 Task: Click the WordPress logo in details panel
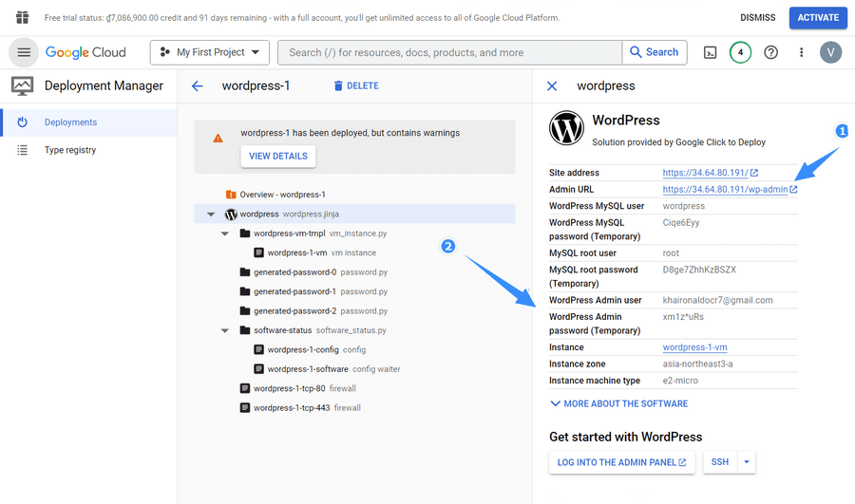(566, 128)
